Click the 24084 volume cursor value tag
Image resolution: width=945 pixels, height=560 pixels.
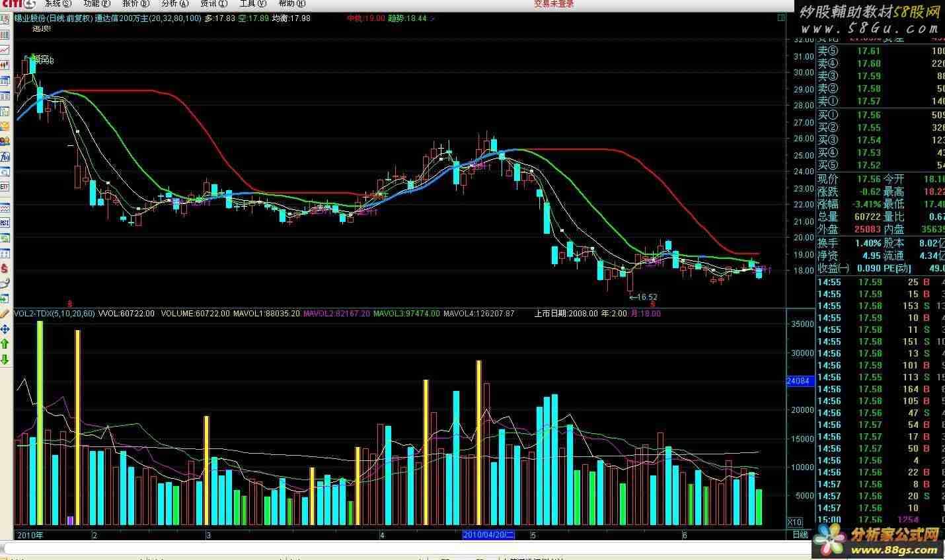point(799,381)
